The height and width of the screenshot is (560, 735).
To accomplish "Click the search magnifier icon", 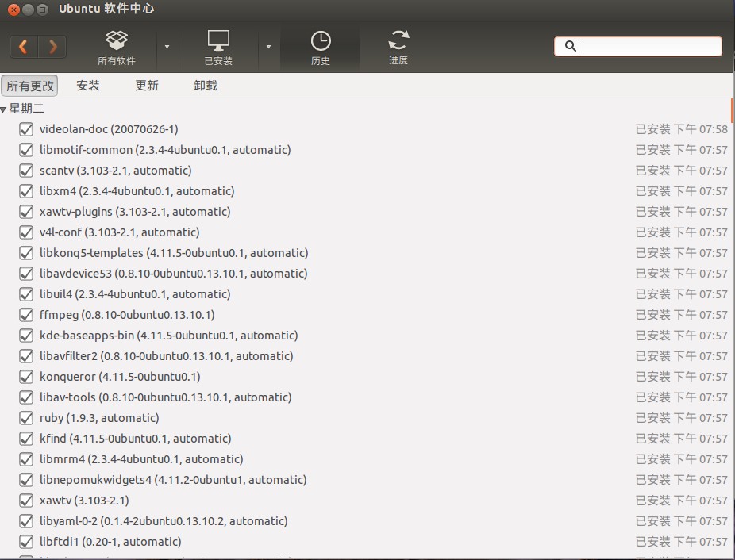I will pyautogui.click(x=570, y=46).
